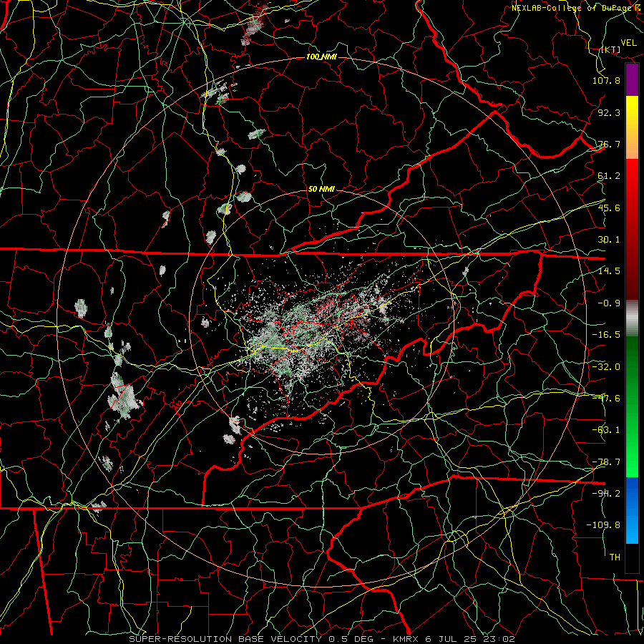Pick the blue segment of the velocity scale
This screenshot has width=644, height=644.
tap(632, 510)
